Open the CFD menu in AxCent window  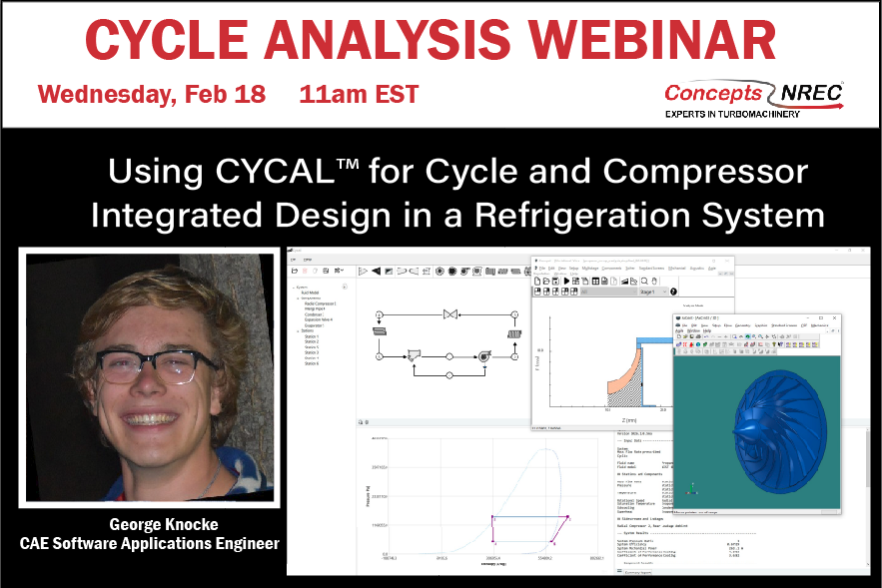click(804, 325)
